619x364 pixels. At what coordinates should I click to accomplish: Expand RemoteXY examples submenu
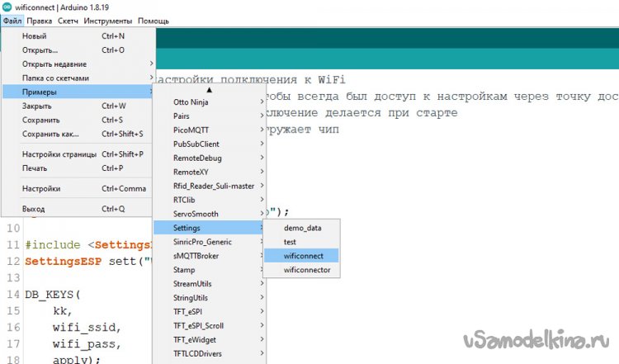210,173
